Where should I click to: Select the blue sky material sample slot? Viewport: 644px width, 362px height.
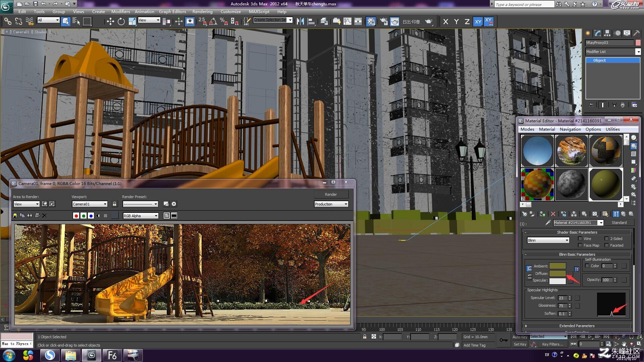(537, 151)
